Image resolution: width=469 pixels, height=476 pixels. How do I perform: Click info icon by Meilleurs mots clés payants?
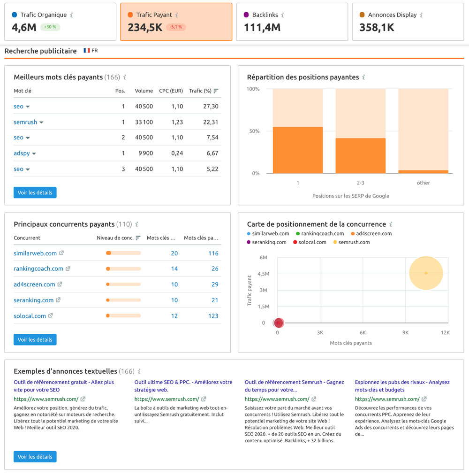(125, 77)
